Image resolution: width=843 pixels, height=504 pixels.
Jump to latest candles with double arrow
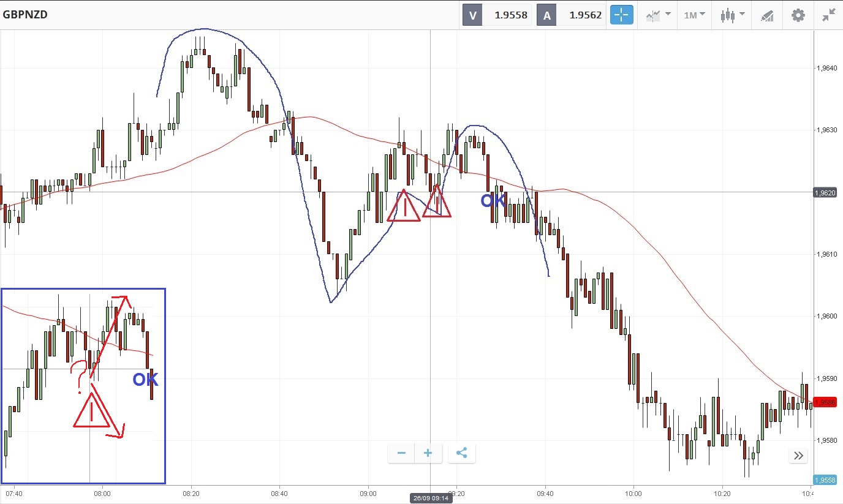798,456
